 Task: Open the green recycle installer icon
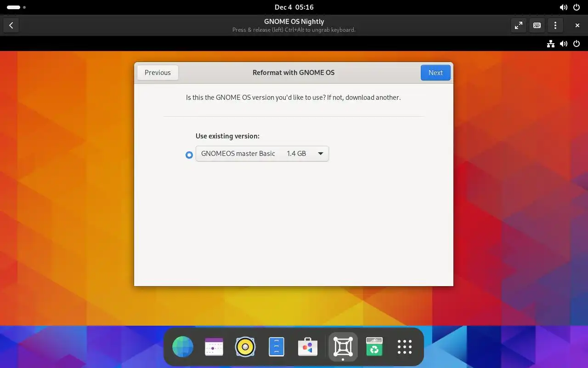tap(374, 347)
